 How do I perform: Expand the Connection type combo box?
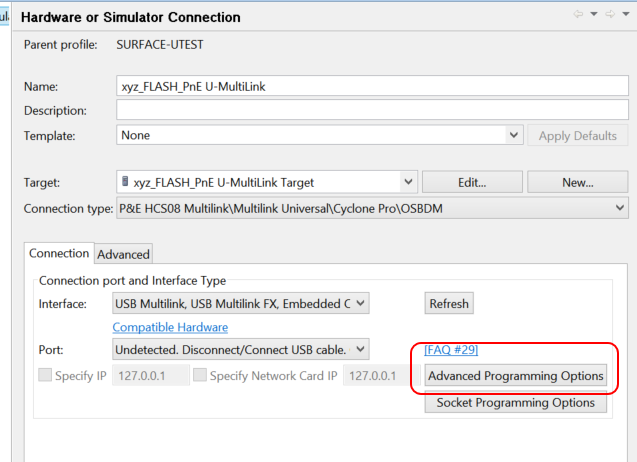622,208
